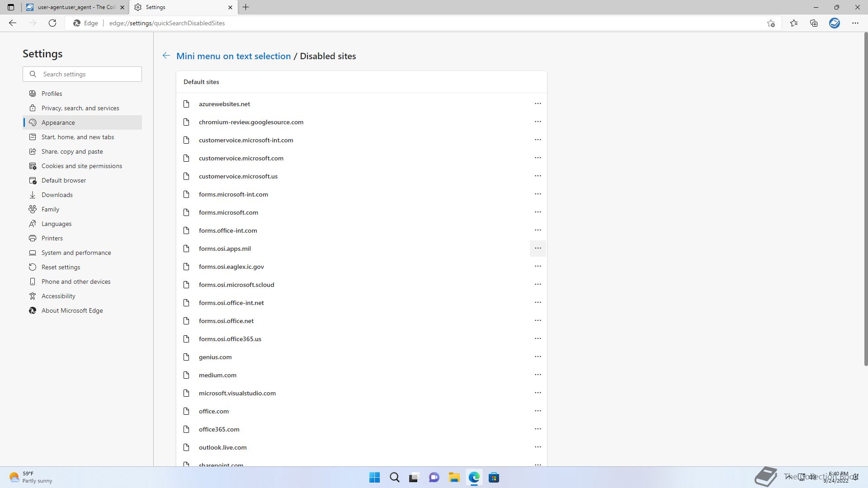Open Task View on taskbar

click(414, 478)
